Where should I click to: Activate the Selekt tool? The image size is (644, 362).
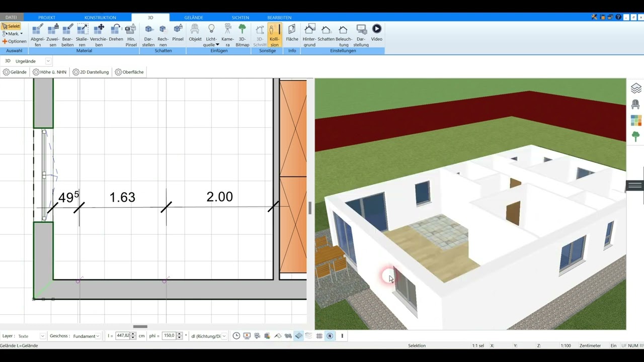(11, 26)
